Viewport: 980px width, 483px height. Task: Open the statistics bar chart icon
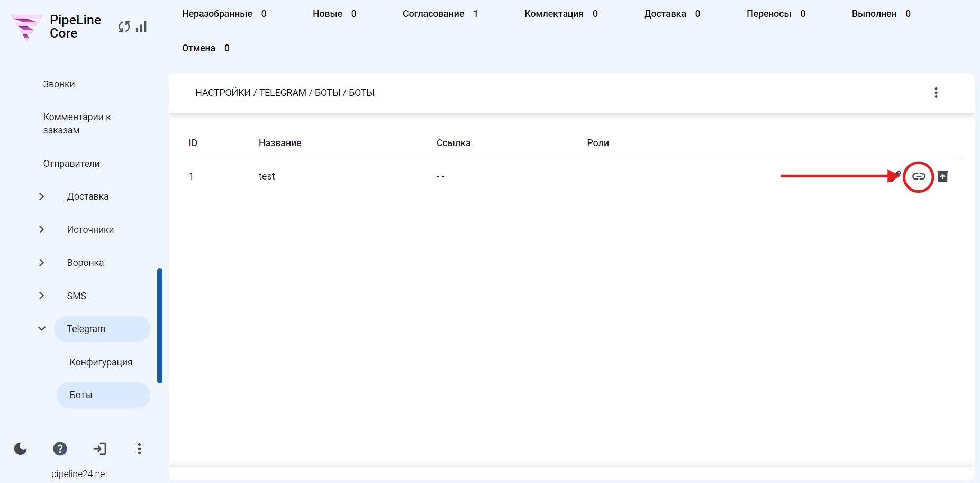[x=141, y=27]
